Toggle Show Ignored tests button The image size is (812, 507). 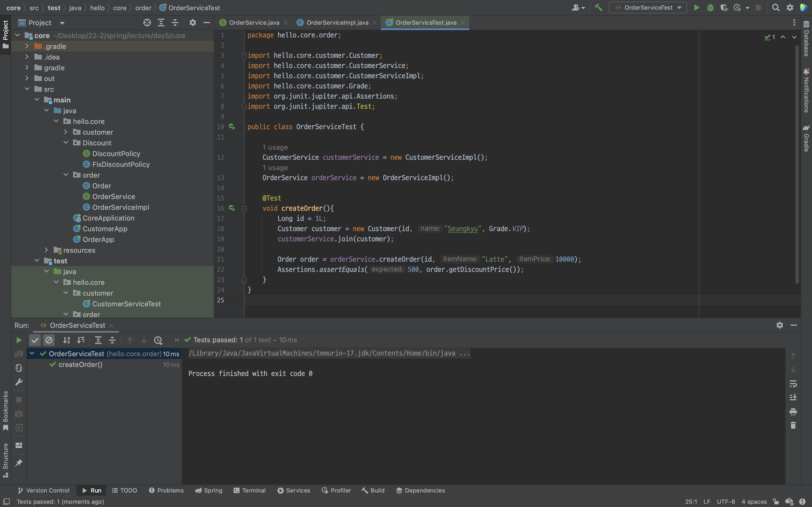(x=49, y=340)
